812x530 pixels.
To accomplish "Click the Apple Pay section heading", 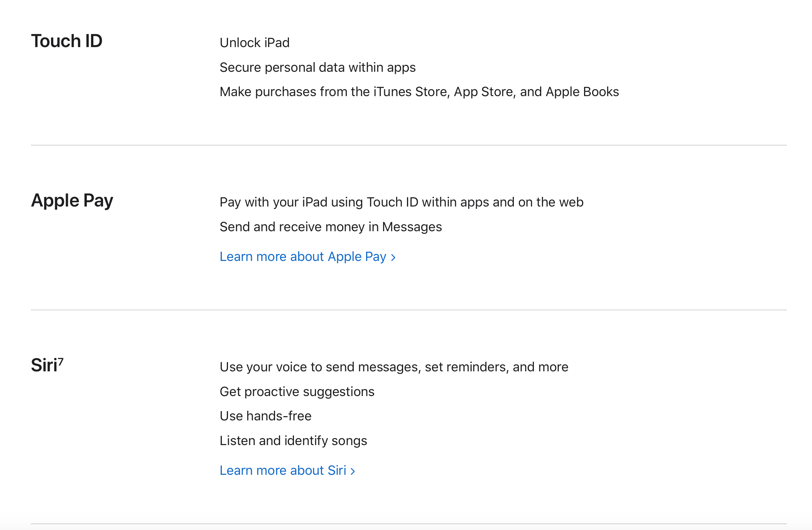I will tap(72, 201).
